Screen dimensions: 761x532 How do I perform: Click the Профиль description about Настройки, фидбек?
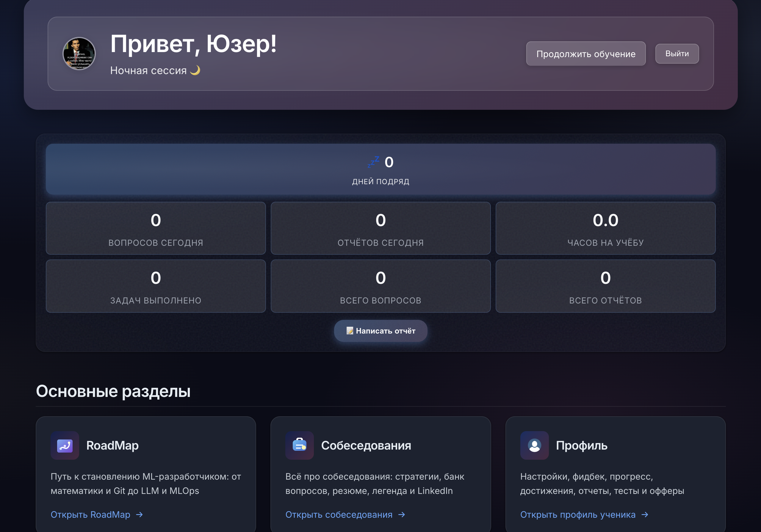click(x=602, y=484)
